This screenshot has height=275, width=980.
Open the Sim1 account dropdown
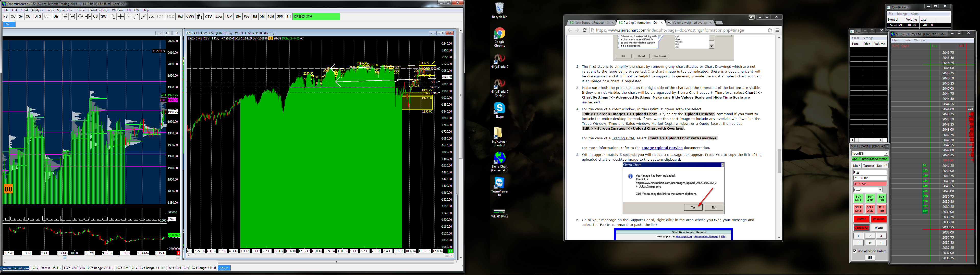[880, 190]
